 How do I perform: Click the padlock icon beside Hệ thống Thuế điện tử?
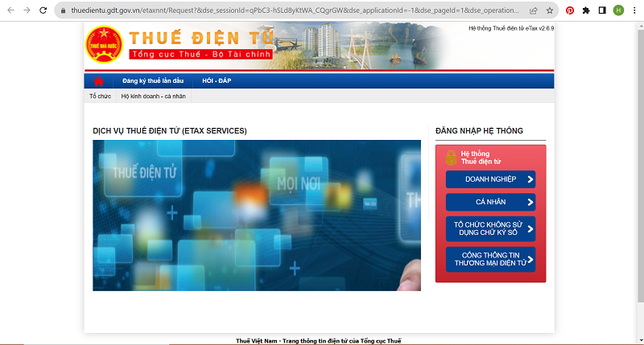(x=451, y=158)
